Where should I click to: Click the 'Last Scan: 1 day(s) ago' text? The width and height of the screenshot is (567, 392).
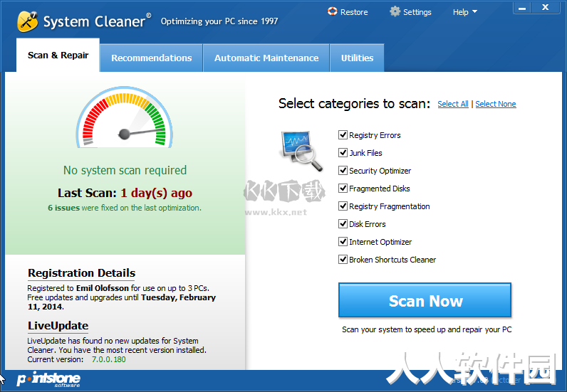tap(125, 193)
